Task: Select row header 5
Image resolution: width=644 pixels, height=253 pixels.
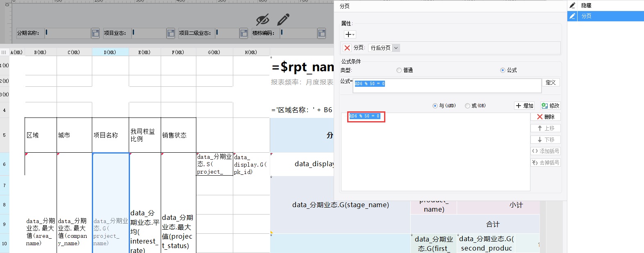Action: [5, 135]
